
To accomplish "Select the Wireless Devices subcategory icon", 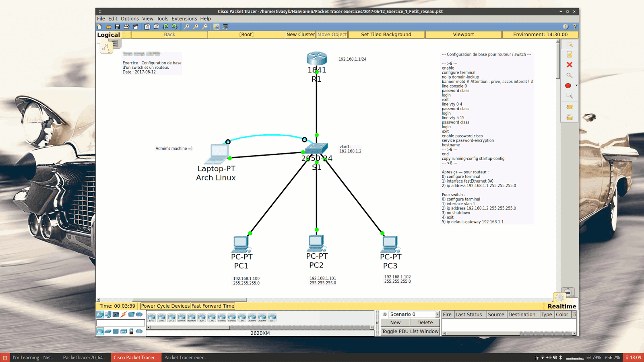I will click(124, 331).
